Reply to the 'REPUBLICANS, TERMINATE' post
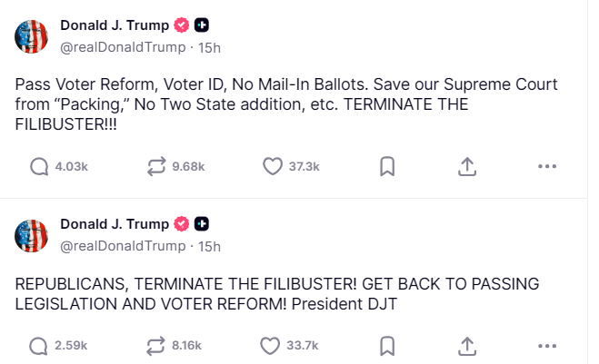Image resolution: width=599 pixels, height=364 pixels. 39,345
